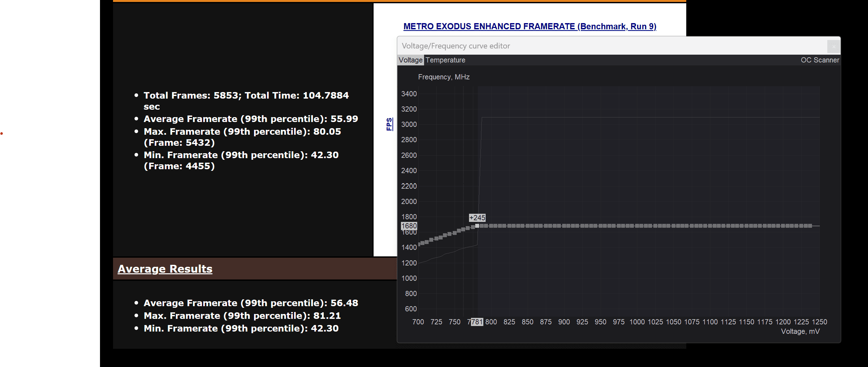Viewport: 868px width, 367px height.
Task: Click the 600 frequency axis label
Action: click(x=411, y=309)
